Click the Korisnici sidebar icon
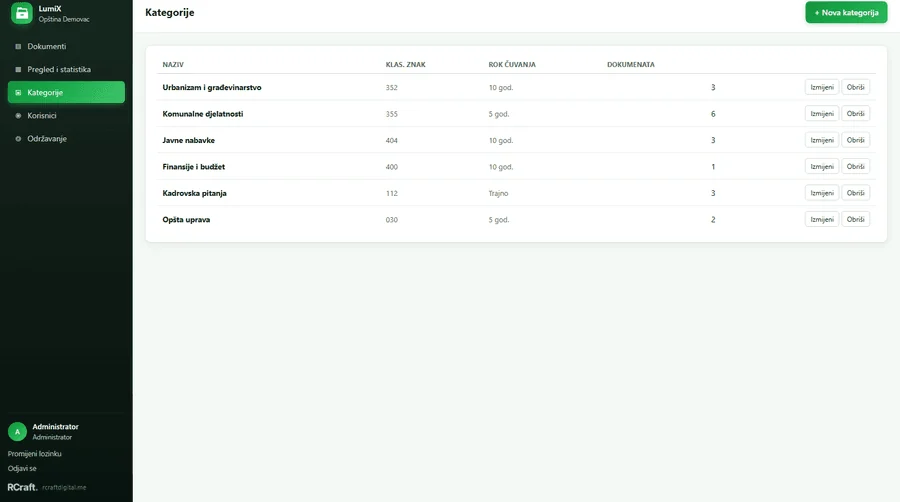Image resolution: width=900 pixels, height=502 pixels. [x=18, y=115]
